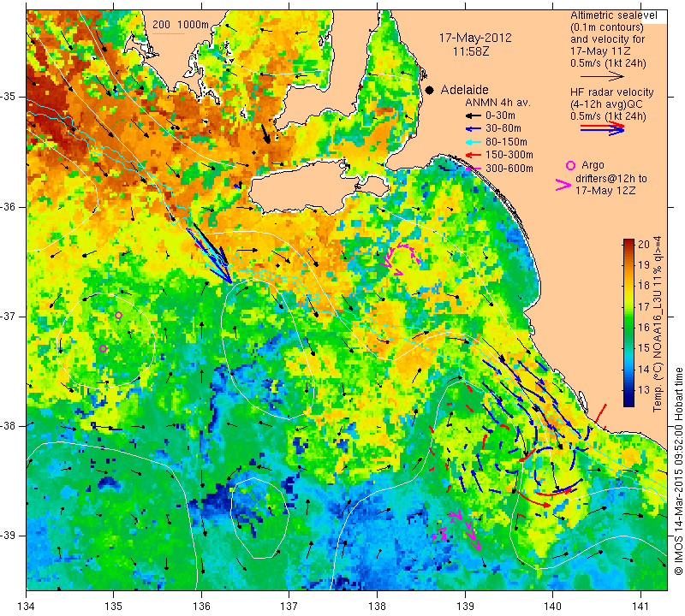Screen dimensions: 685x616
Task: Click the Argo float marker nearest latitude -37
Action: [118, 315]
